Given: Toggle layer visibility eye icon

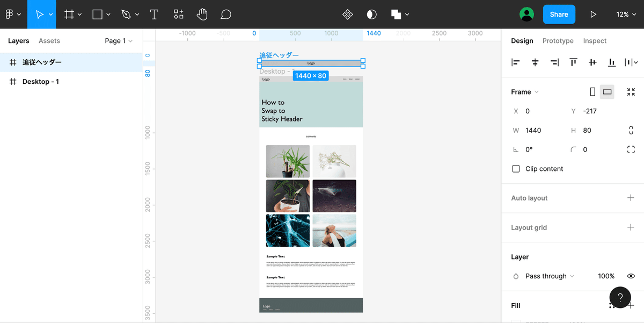Looking at the screenshot, I should tap(631, 276).
